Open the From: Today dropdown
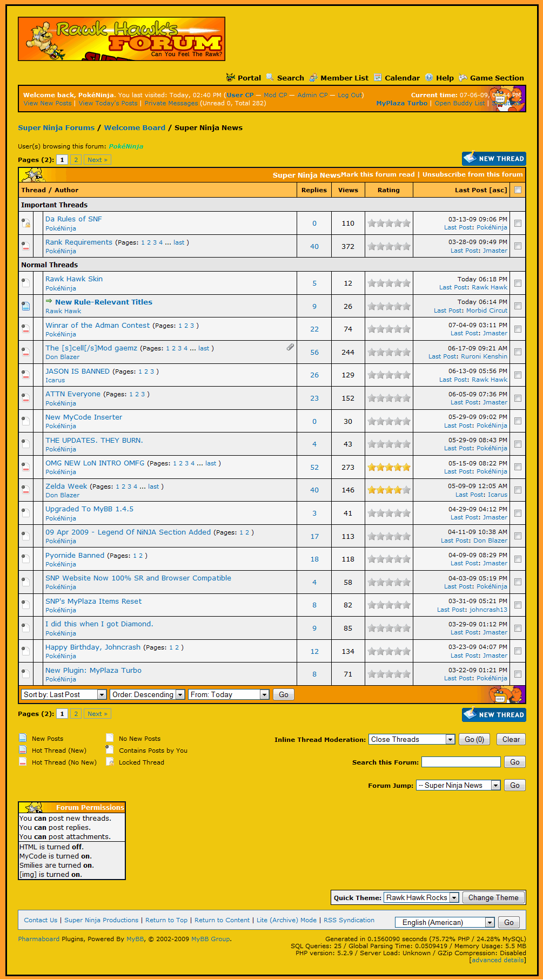This screenshot has height=980, width=543. pos(229,694)
